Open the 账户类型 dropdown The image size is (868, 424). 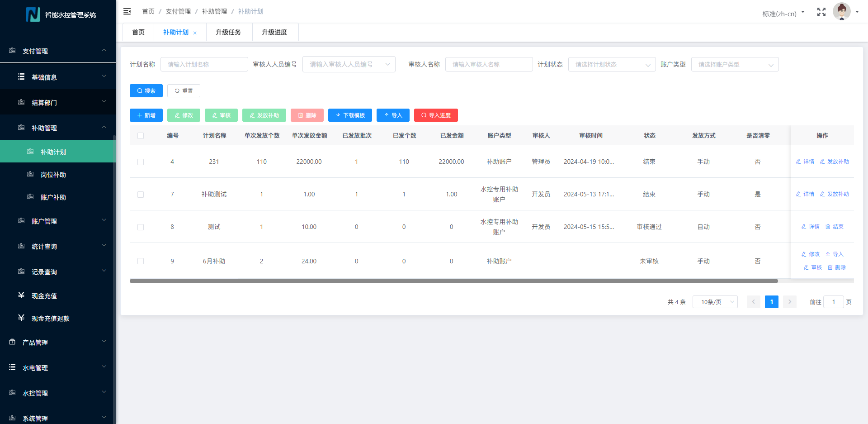click(x=734, y=65)
